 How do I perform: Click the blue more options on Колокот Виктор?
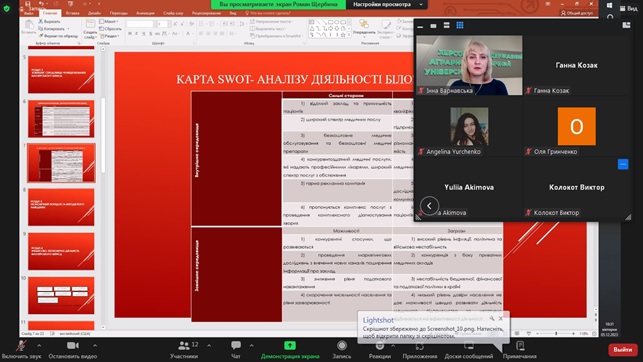click(x=623, y=164)
